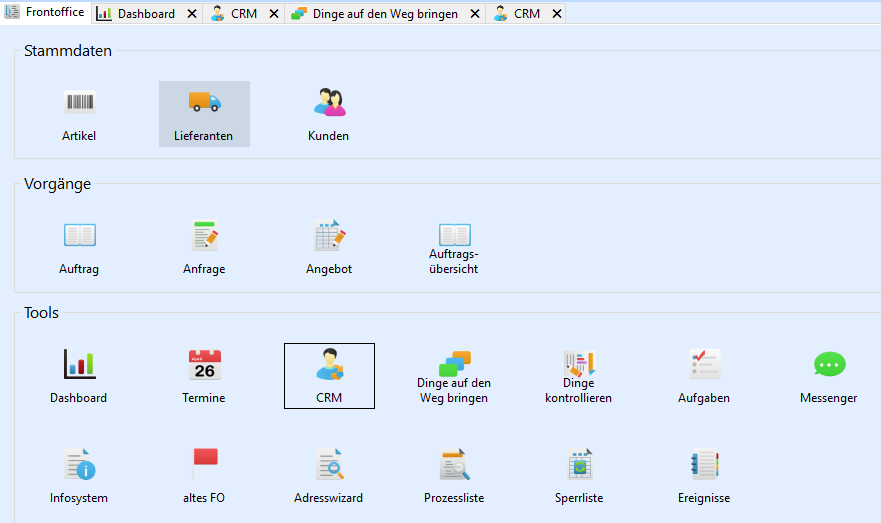The width and height of the screenshot is (881, 523).
Task: Open the Sperrliste tool
Action: click(579, 466)
